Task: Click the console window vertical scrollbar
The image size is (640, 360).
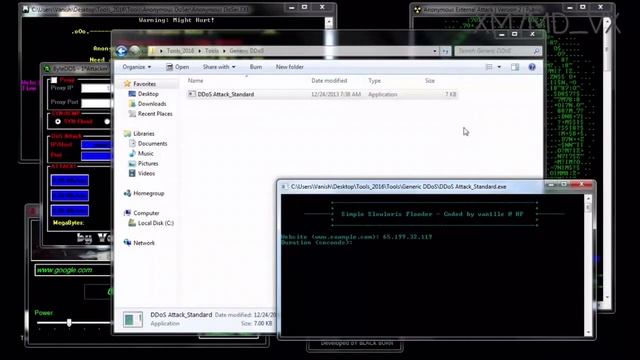Action: point(588,265)
